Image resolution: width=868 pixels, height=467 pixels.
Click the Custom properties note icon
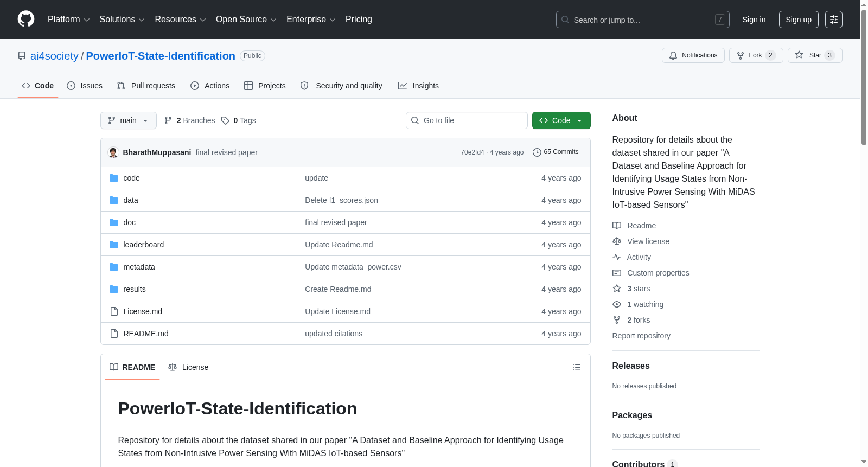click(x=617, y=273)
